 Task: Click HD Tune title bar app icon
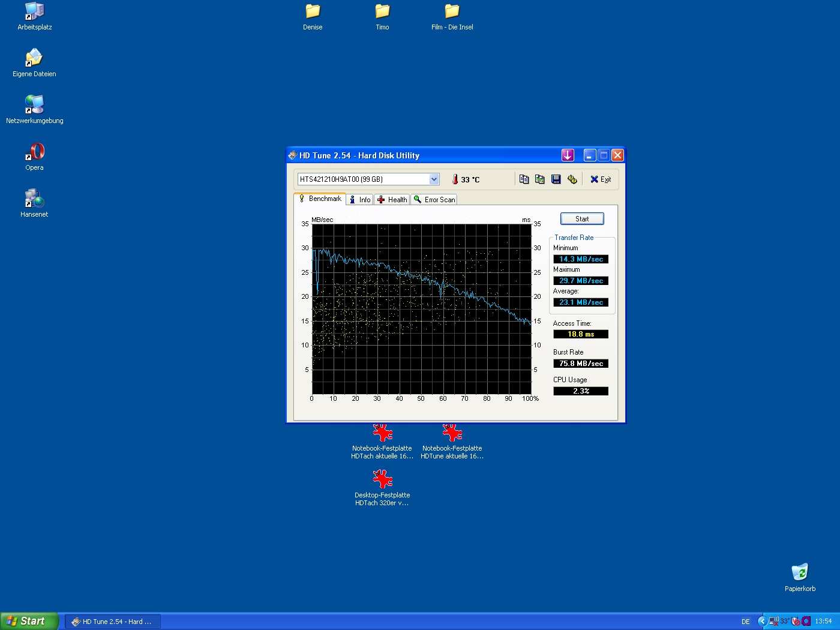(x=293, y=155)
